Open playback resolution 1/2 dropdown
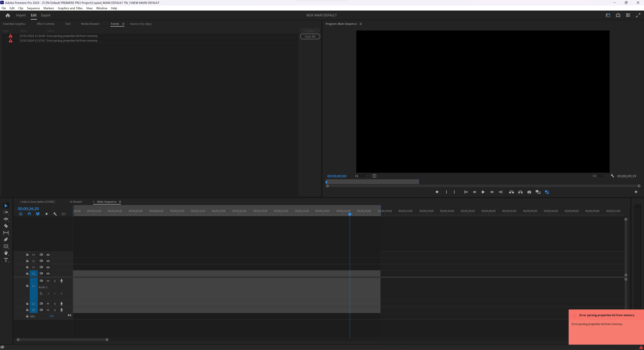This screenshot has width=644, height=350. point(599,176)
